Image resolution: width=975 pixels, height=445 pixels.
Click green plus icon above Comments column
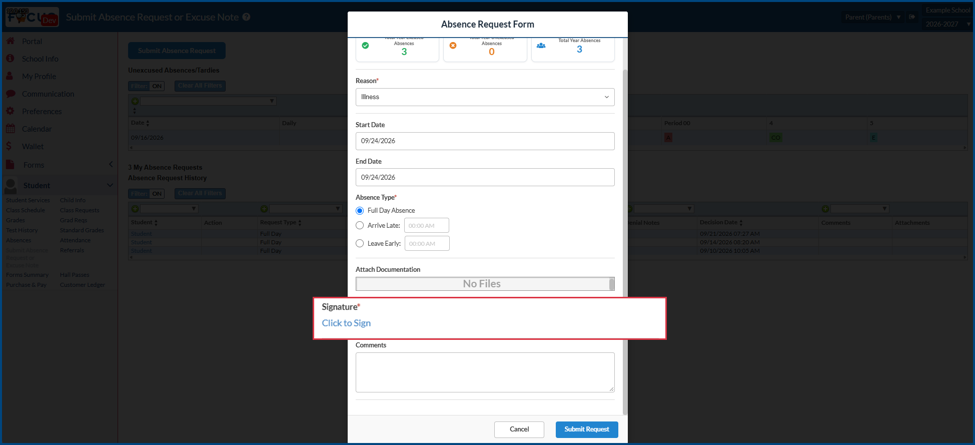click(x=826, y=209)
